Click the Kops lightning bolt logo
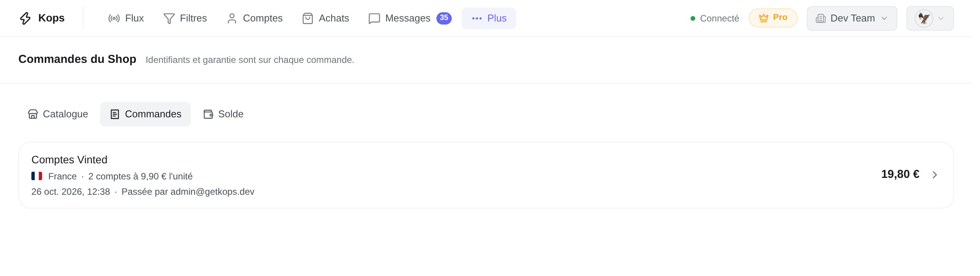980x276 pixels. point(25,18)
